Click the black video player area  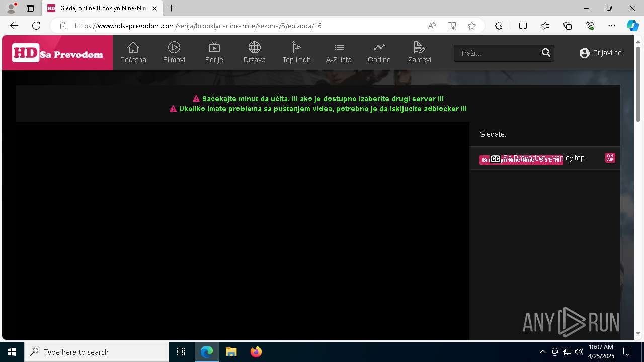[243, 230]
